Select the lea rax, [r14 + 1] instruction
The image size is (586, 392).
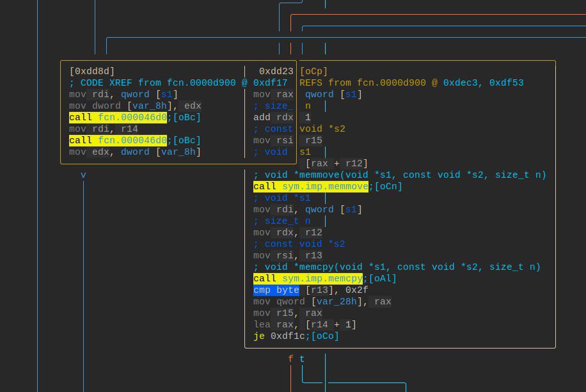[x=294, y=324]
